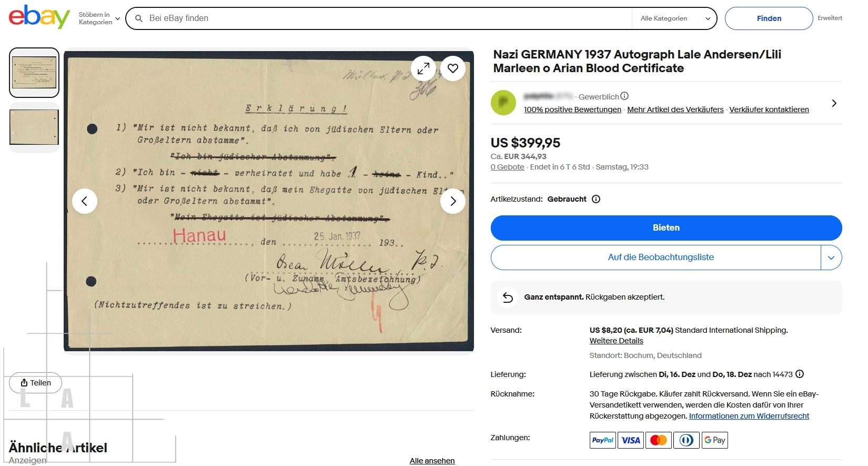Select the second image thumbnail
Image resolution: width=868 pixels, height=466 pixels.
(34, 127)
